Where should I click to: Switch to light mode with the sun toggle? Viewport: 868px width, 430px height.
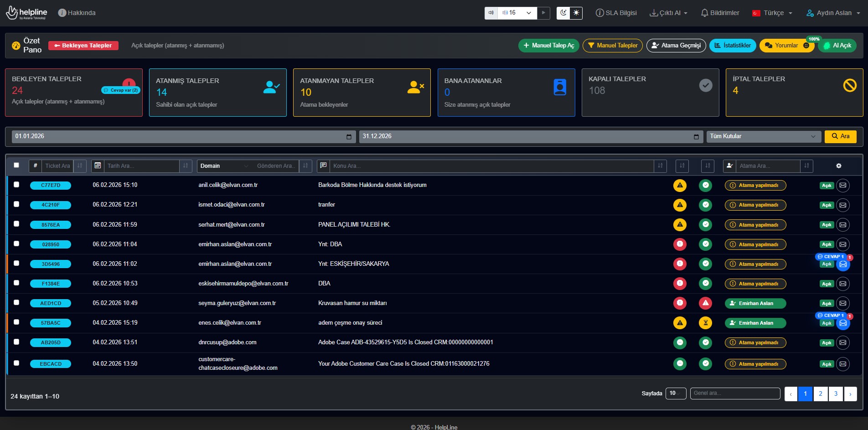coord(576,13)
